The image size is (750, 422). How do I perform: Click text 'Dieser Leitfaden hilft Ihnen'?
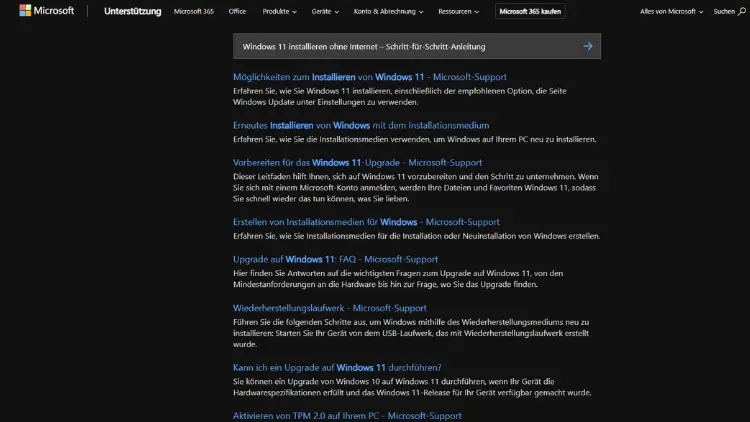(x=281, y=177)
